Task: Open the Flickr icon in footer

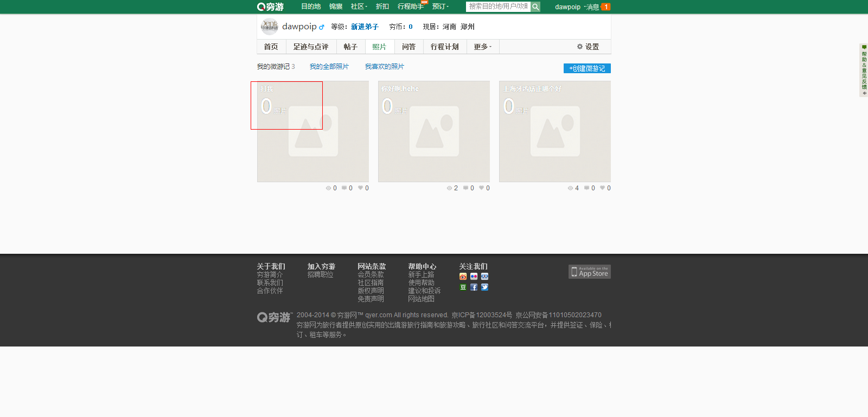Action: pyautogui.click(x=474, y=277)
